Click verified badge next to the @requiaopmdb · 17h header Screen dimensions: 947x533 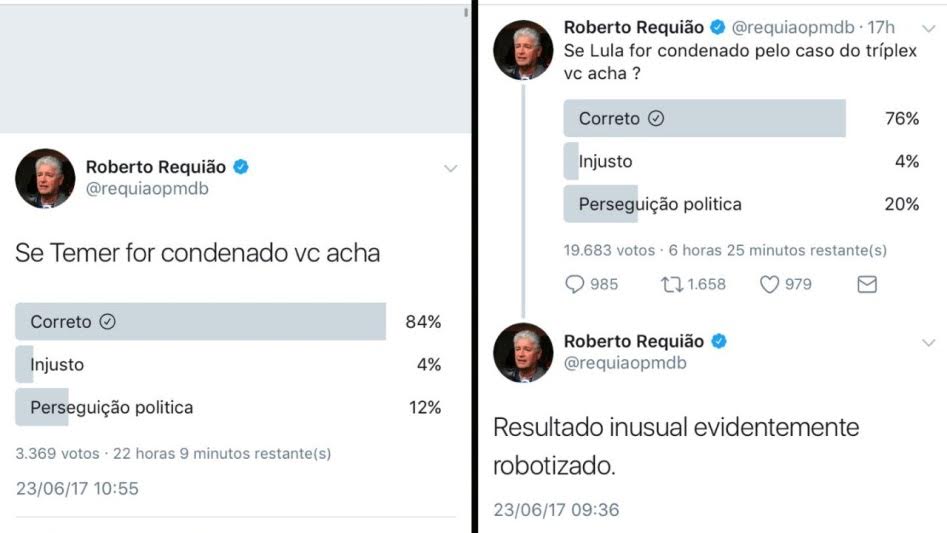pyautogui.click(x=718, y=27)
